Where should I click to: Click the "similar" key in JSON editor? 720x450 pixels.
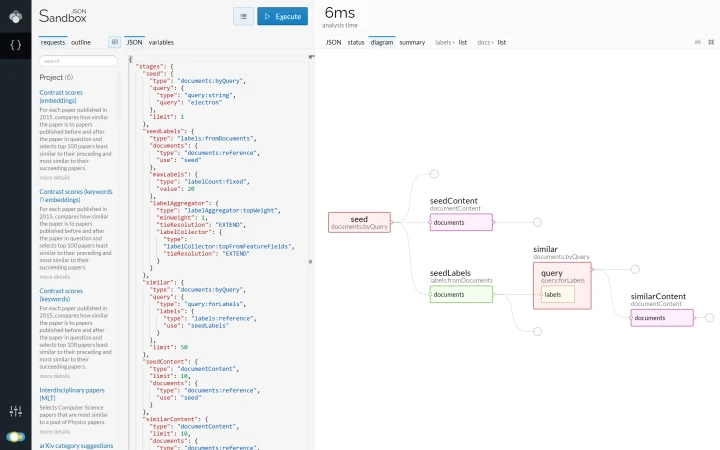tap(159, 282)
